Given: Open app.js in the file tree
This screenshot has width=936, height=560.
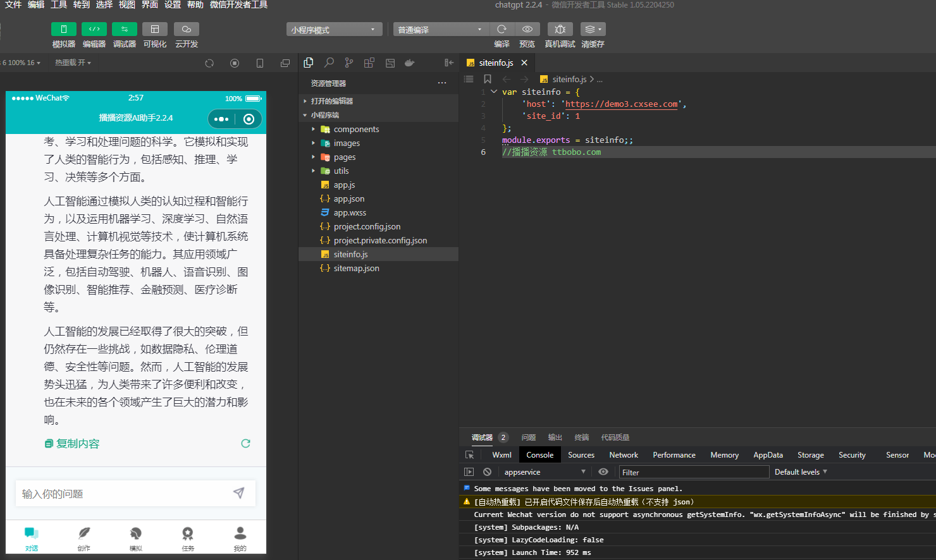Looking at the screenshot, I should [378, 185].
